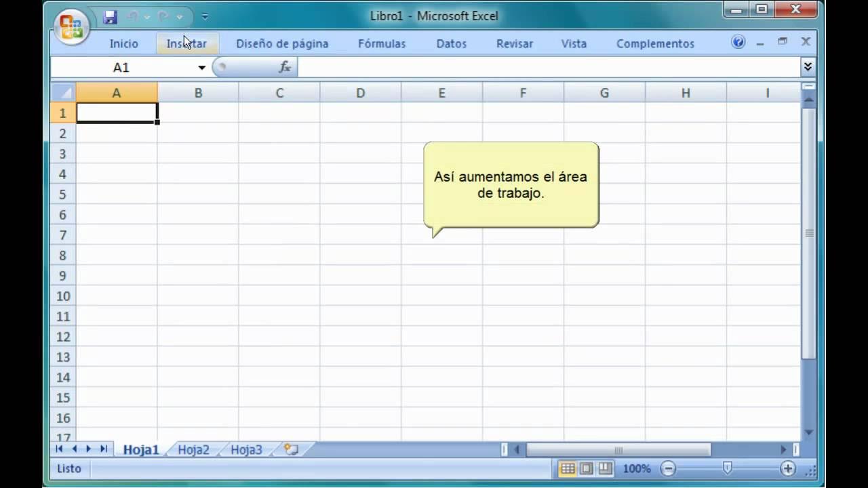The height and width of the screenshot is (488, 868).
Task: Open the Office Button menu
Action: pos(71,26)
